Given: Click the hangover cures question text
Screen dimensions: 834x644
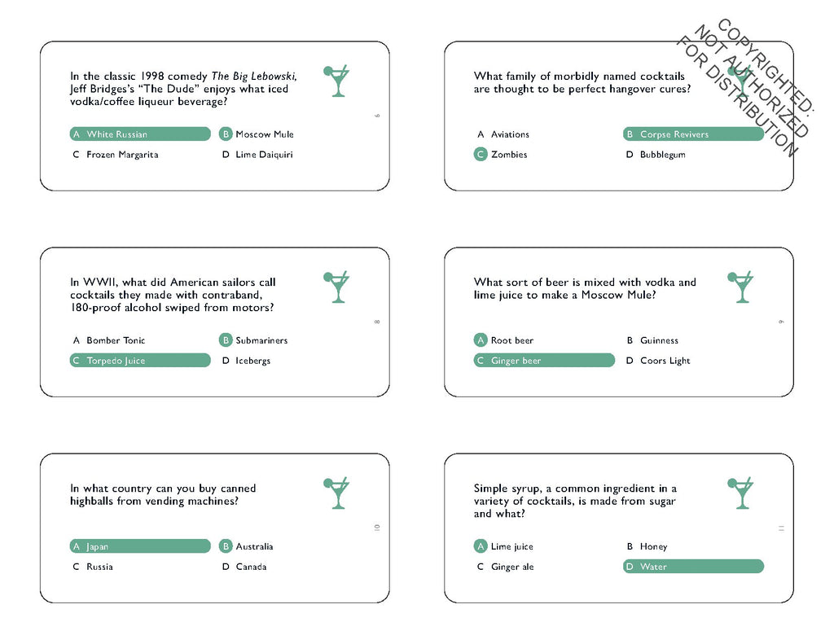Looking at the screenshot, I should pos(582,82).
